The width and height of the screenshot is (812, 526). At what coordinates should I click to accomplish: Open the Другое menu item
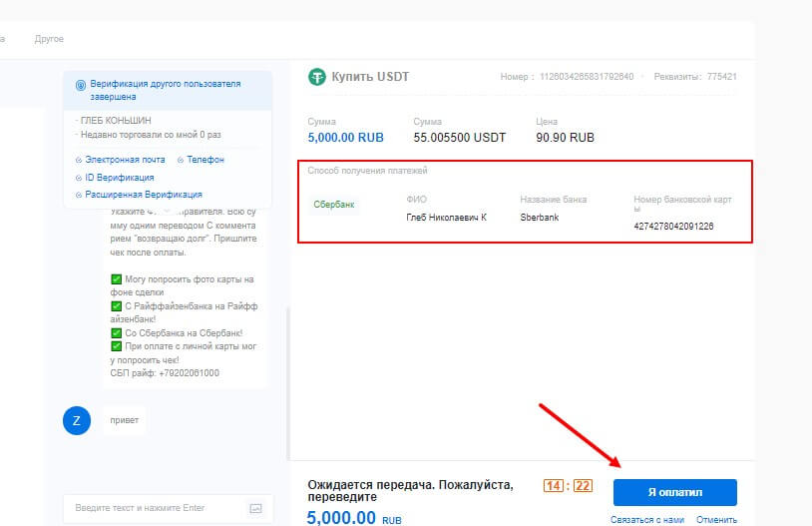coord(49,39)
